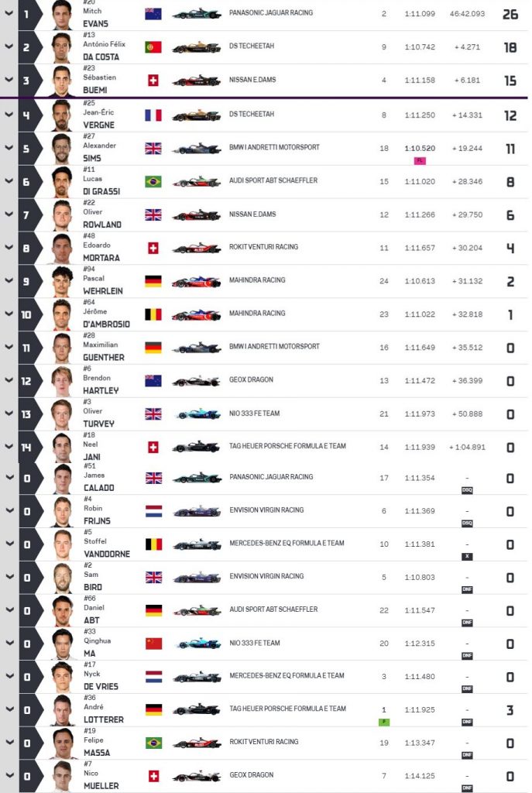This screenshot has width=532, height=793.
Task: Expand Mitch Evans row with the chevron
Action: (x=9, y=13)
